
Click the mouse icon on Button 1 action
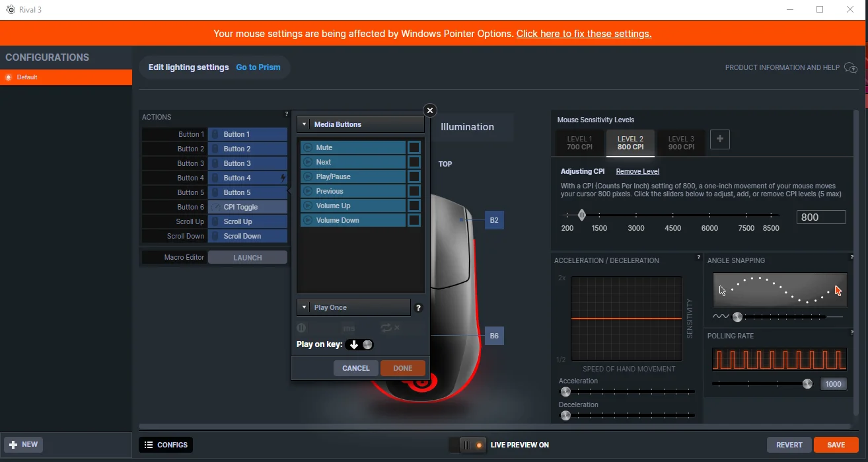[x=215, y=134]
